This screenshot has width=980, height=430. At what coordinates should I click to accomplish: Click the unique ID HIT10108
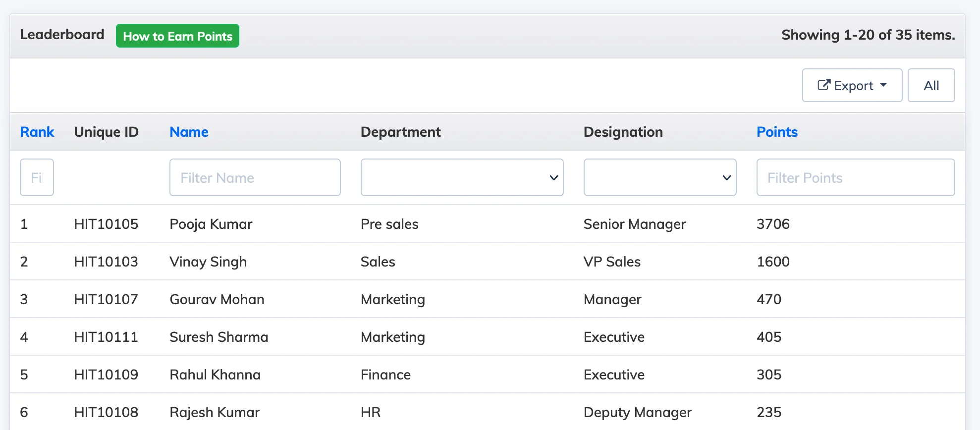tap(106, 412)
